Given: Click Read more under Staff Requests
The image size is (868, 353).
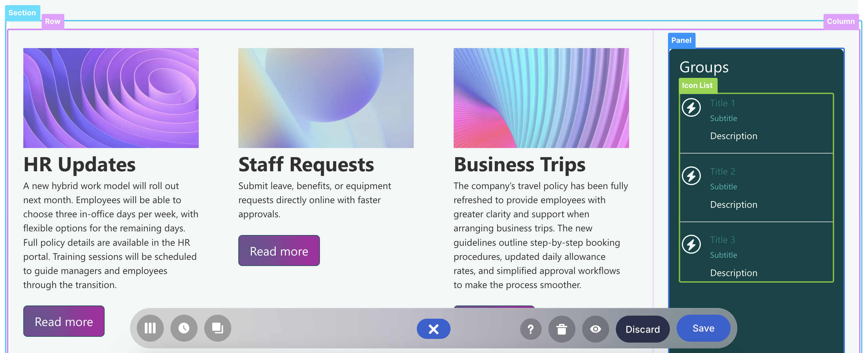Looking at the screenshot, I should pos(279,251).
